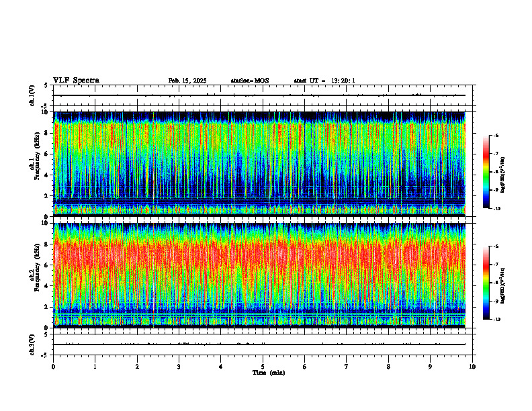The height and width of the screenshot is (411, 532).
Task: Click time-axis tick label "1"
Action: point(95,367)
